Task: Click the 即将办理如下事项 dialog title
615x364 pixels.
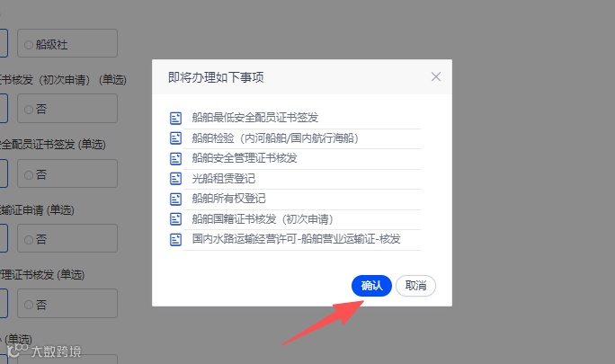Action: pyautogui.click(x=216, y=77)
